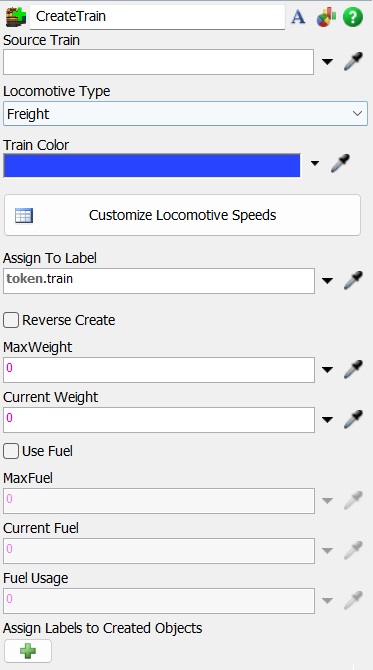
Task: Click the blue Train Color swatch
Action: click(152, 165)
